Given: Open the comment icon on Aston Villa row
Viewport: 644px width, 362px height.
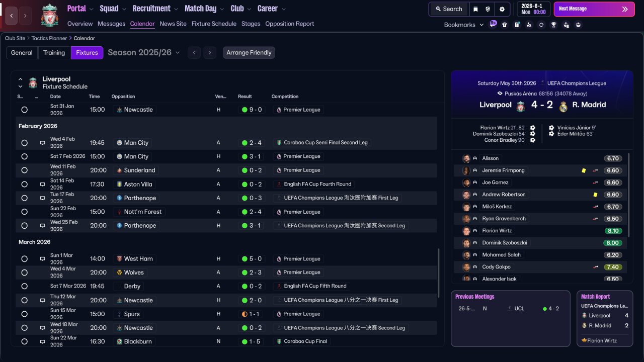Looking at the screenshot, I should 43,185.
